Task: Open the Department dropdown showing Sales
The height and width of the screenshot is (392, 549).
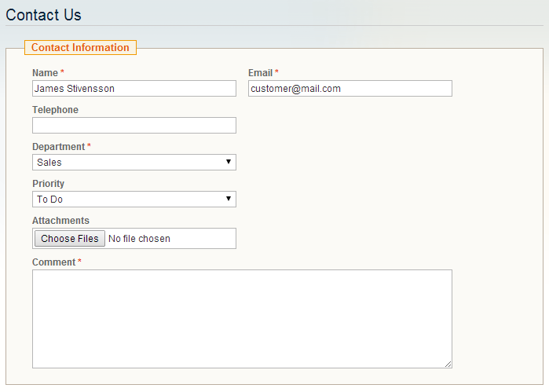Action: pyautogui.click(x=134, y=162)
